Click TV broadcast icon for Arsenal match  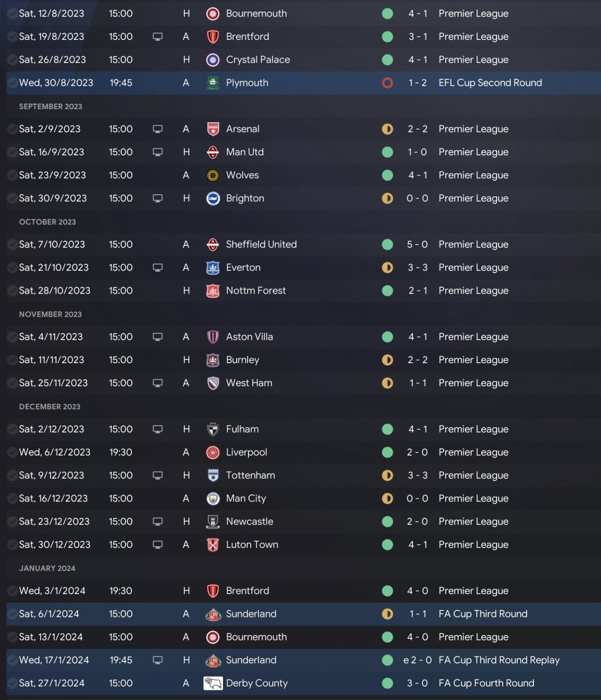tap(158, 129)
